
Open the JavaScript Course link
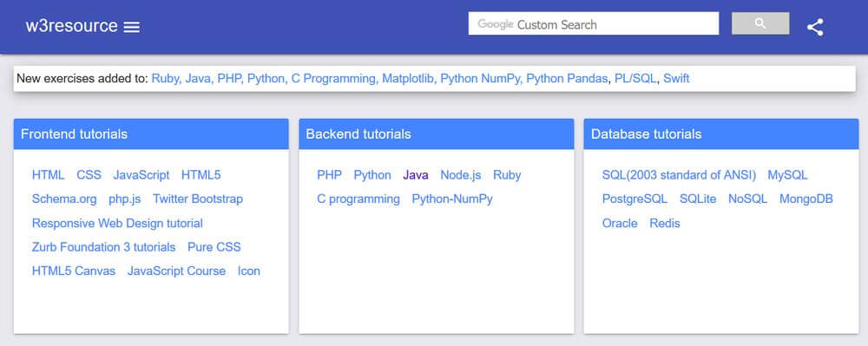(176, 271)
